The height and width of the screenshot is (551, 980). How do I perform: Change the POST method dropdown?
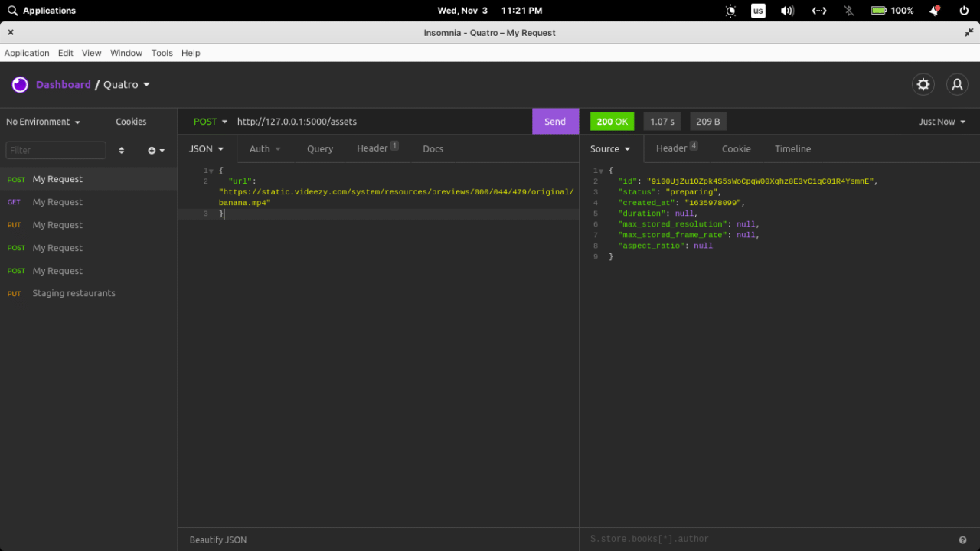tap(211, 122)
